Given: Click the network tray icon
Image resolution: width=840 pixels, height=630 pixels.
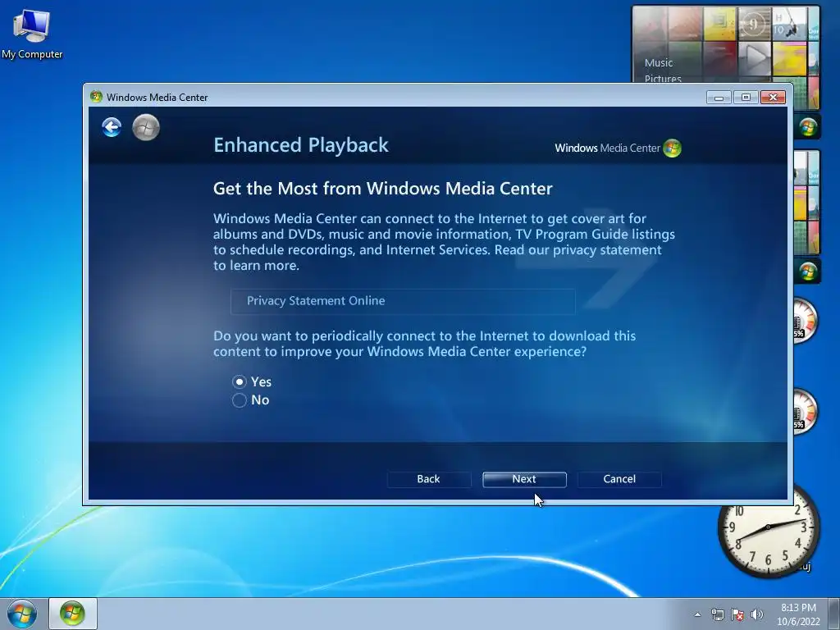Looking at the screenshot, I should click(717, 614).
